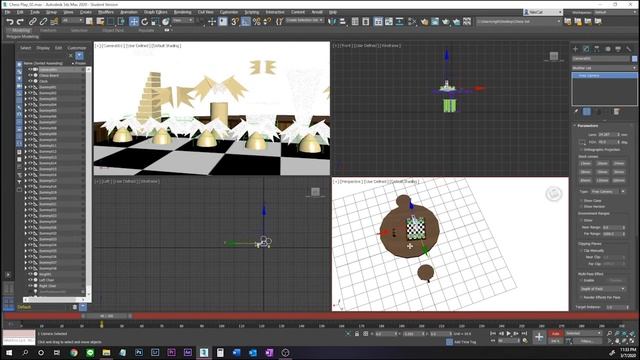This screenshot has height=360, width=640.
Task: Click the Align tool icon
Action: tap(343, 21)
